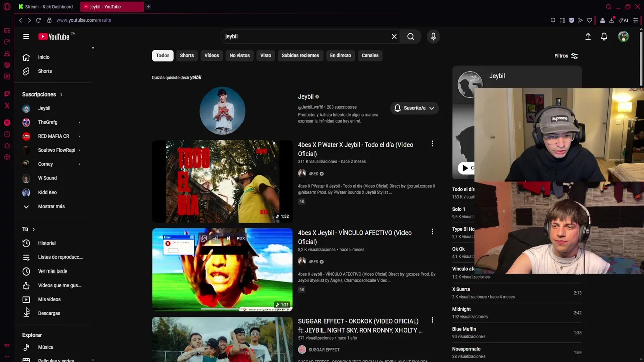Expand the Suscripciones section chevron
Screen dimensions: 644x362
click(61, 95)
